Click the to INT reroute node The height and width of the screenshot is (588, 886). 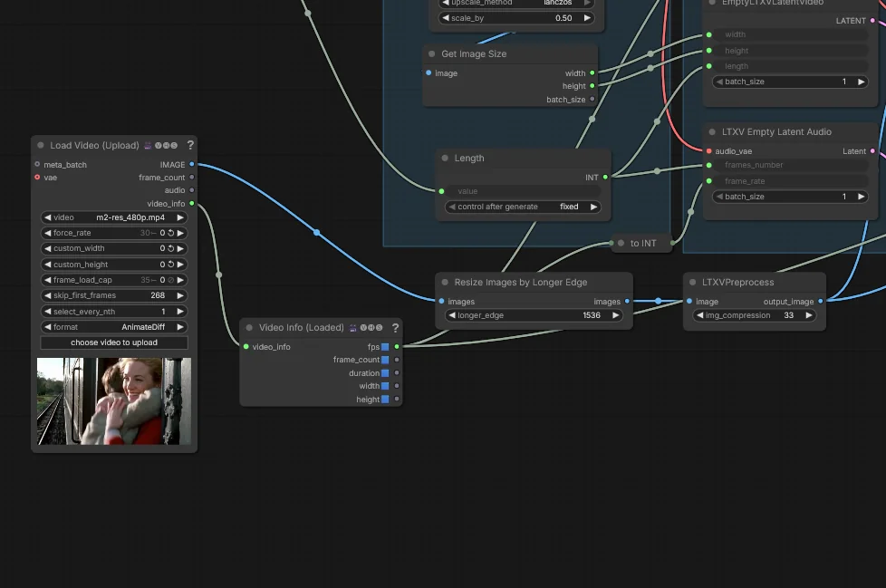(642, 243)
